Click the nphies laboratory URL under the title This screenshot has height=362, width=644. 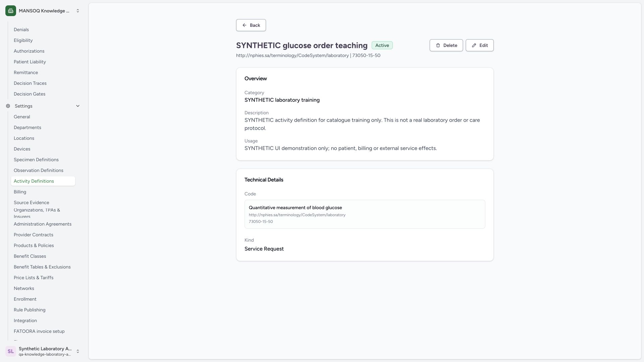[x=292, y=55]
